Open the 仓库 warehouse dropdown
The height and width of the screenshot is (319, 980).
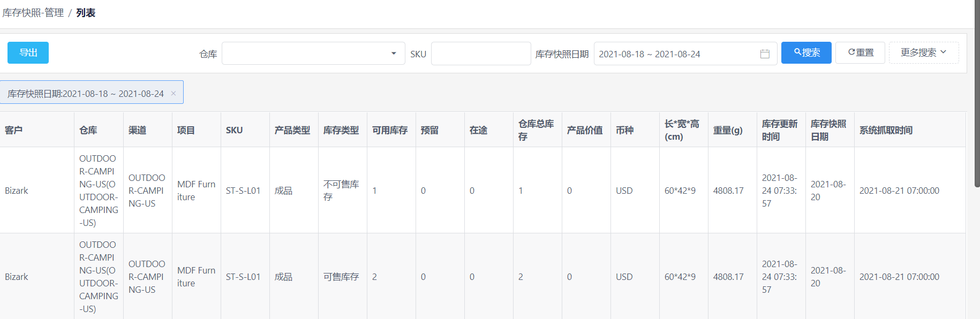coord(313,54)
